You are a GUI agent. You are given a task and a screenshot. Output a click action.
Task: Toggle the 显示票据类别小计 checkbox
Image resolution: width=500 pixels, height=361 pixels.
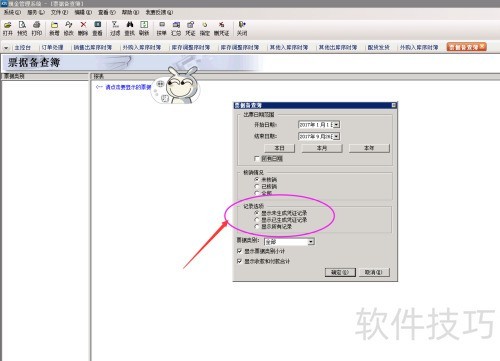click(x=239, y=251)
